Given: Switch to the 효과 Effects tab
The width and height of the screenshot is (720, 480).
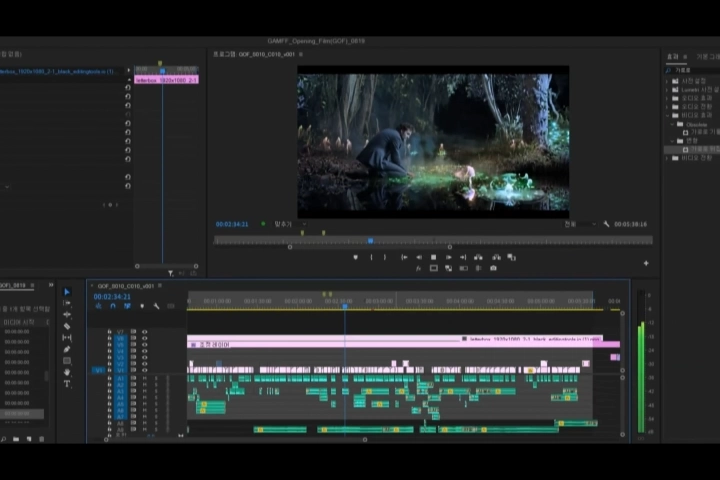Looking at the screenshot, I should [672, 56].
